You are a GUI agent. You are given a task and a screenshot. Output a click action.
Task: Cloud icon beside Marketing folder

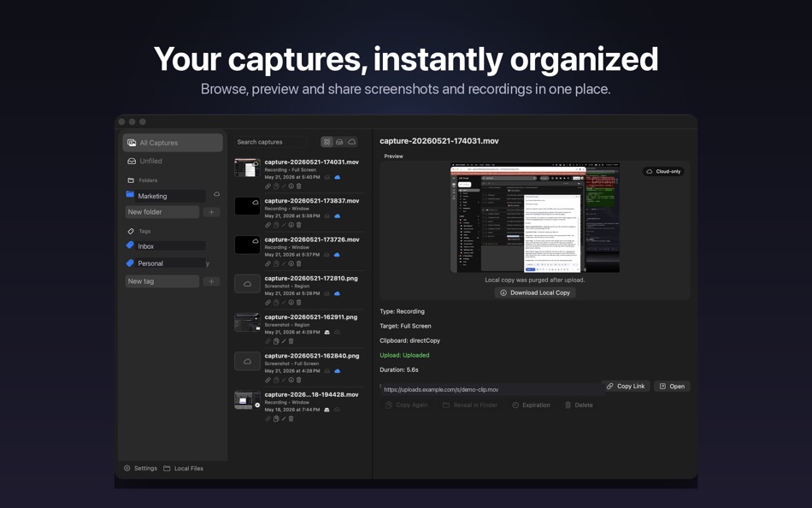pos(216,194)
